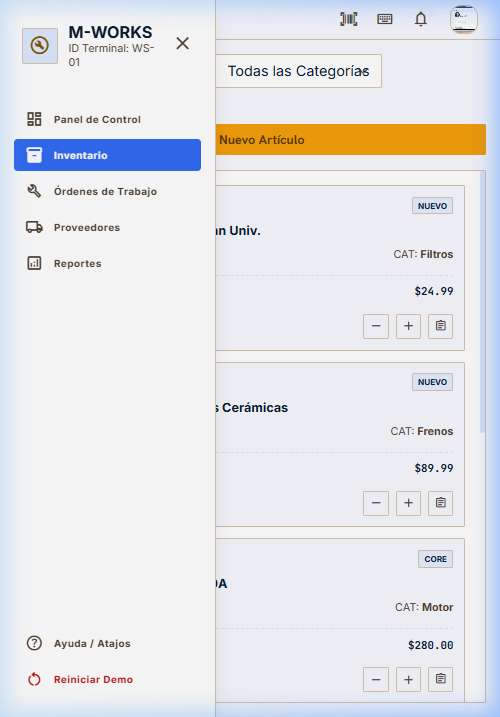This screenshot has height=717, width=500.
Task: Click the user avatar thumbnail
Action: click(x=464, y=19)
